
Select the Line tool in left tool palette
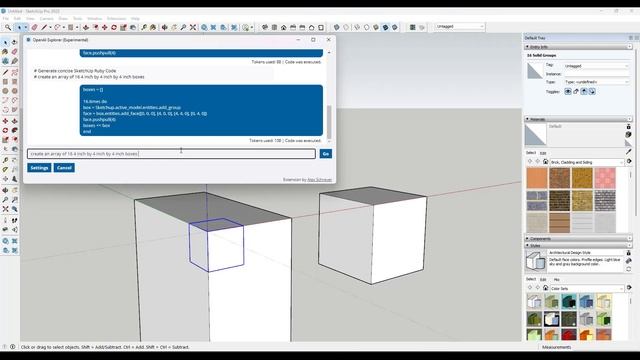[x=5, y=72]
